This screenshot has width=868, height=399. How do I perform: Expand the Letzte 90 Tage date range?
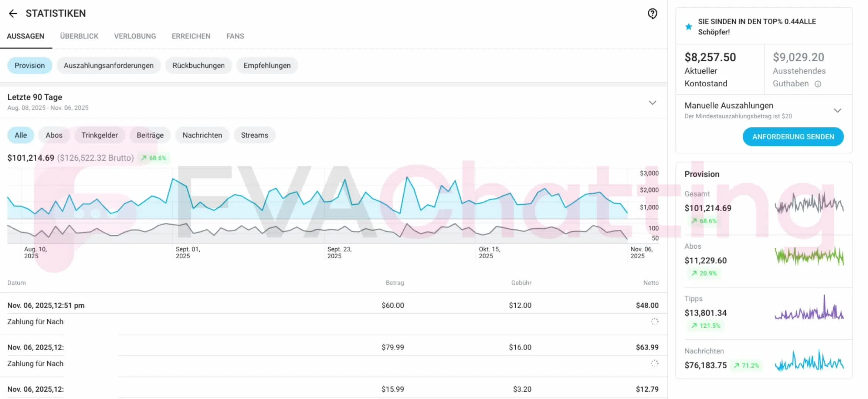(652, 102)
